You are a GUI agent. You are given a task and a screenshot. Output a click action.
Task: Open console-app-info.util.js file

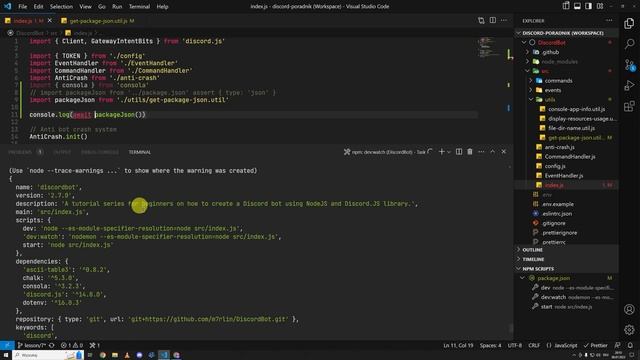tap(567, 109)
